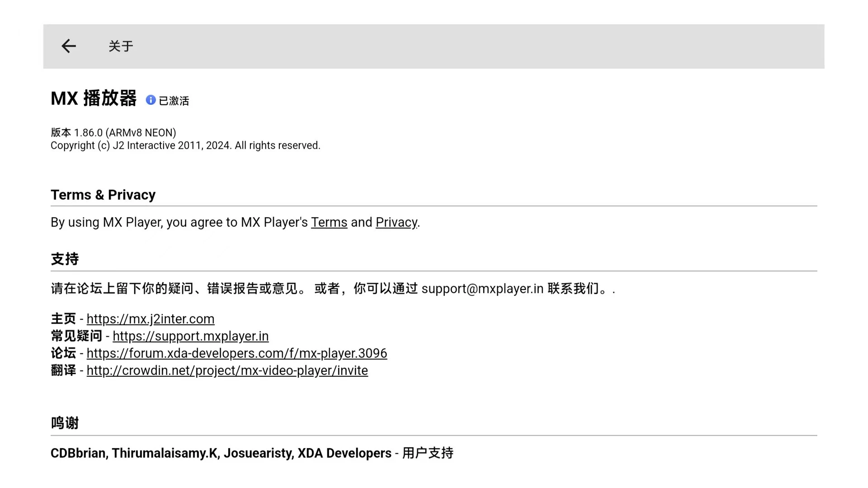Click the Copyright J2 Interactive line
Screen dimensions: 868x488
pos(185,145)
